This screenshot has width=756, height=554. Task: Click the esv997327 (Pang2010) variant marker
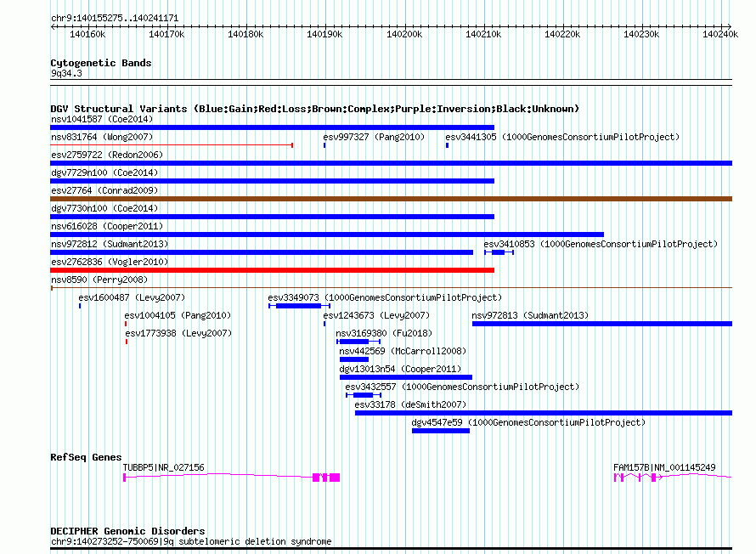click(x=324, y=145)
